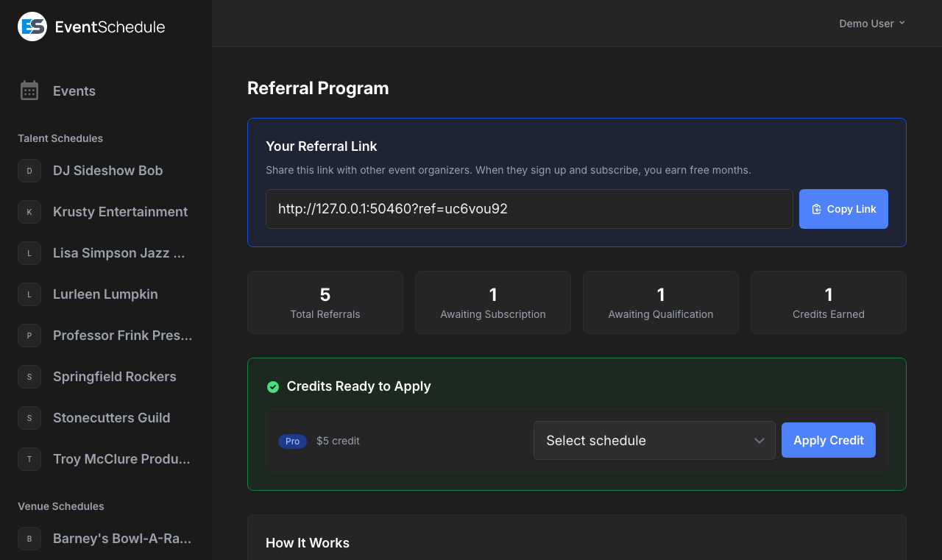The image size is (942, 560).
Task: Select the referral link text field
Action: coord(528,209)
